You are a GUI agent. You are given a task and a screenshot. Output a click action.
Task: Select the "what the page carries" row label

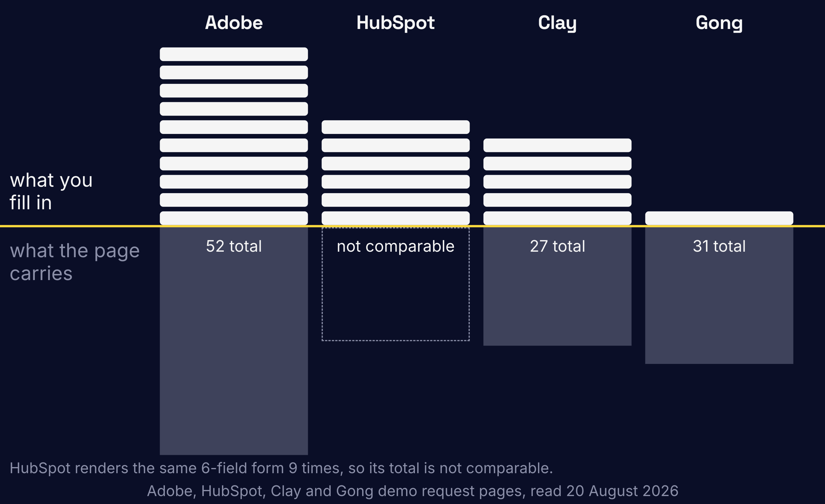[74, 262]
